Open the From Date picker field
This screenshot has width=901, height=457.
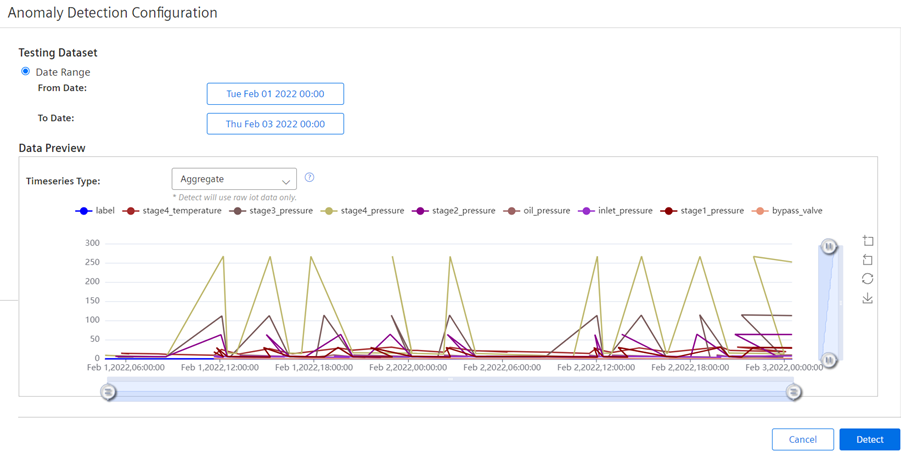[275, 94]
